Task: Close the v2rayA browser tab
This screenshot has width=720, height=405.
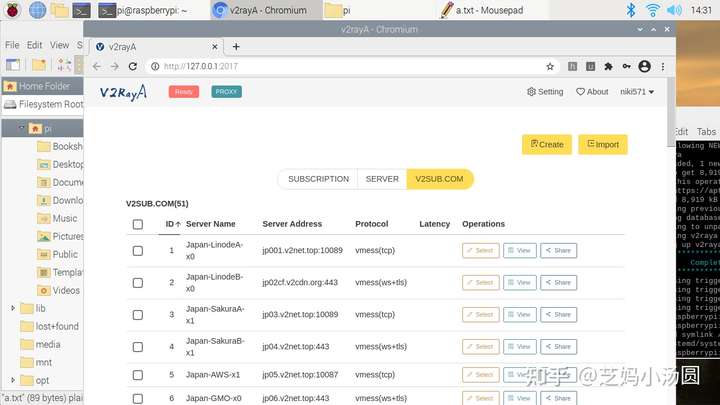Action: [x=214, y=47]
